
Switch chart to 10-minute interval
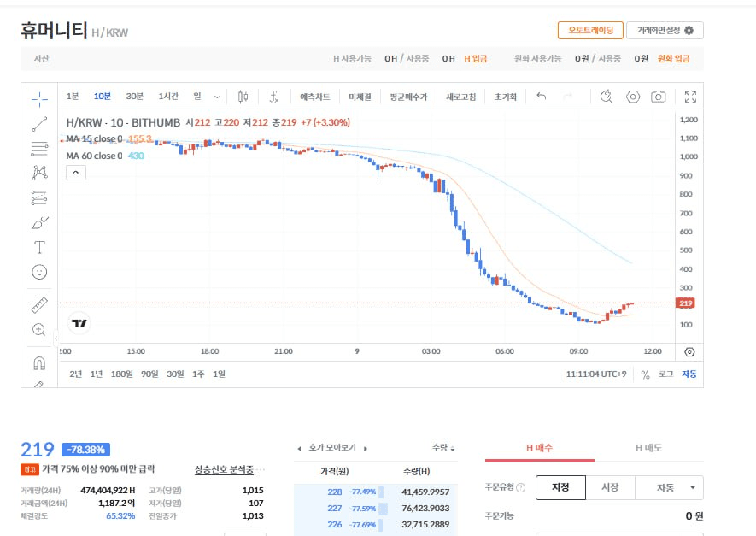103,97
